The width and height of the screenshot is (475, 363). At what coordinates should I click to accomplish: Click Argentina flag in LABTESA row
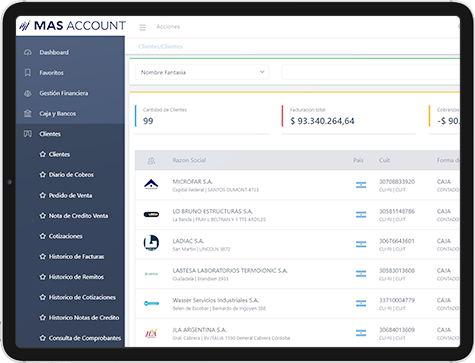tap(361, 274)
